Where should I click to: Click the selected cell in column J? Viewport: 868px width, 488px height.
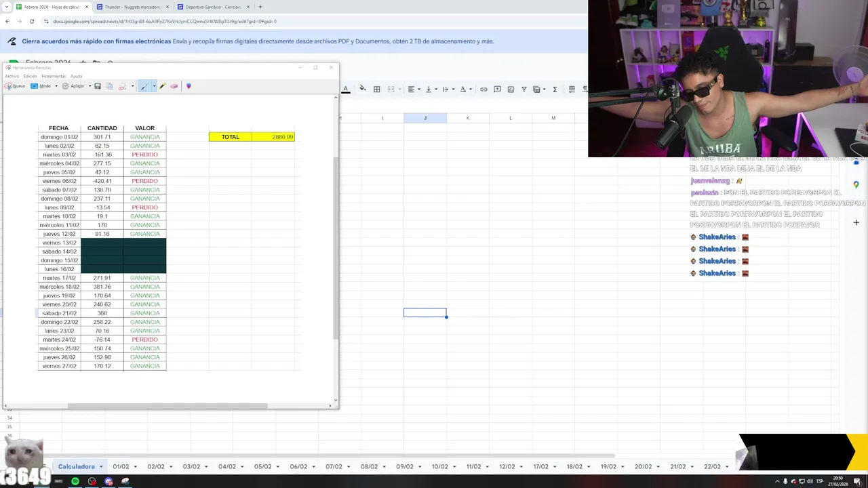[425, 312]
